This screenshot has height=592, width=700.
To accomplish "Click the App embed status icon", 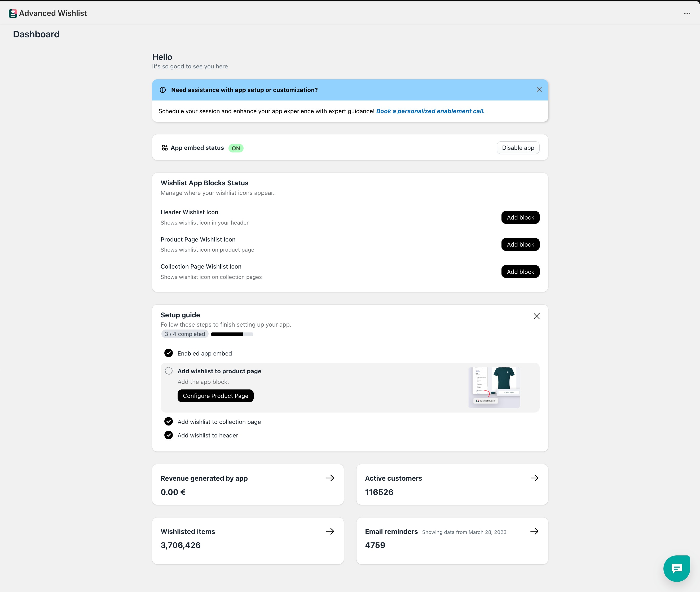I will tap(165, 148).
